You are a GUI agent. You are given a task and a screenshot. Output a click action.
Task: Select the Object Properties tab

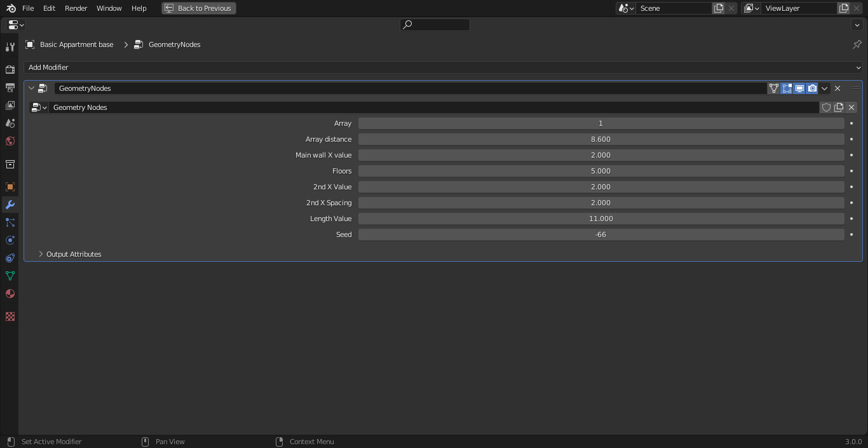pos(10,187)
